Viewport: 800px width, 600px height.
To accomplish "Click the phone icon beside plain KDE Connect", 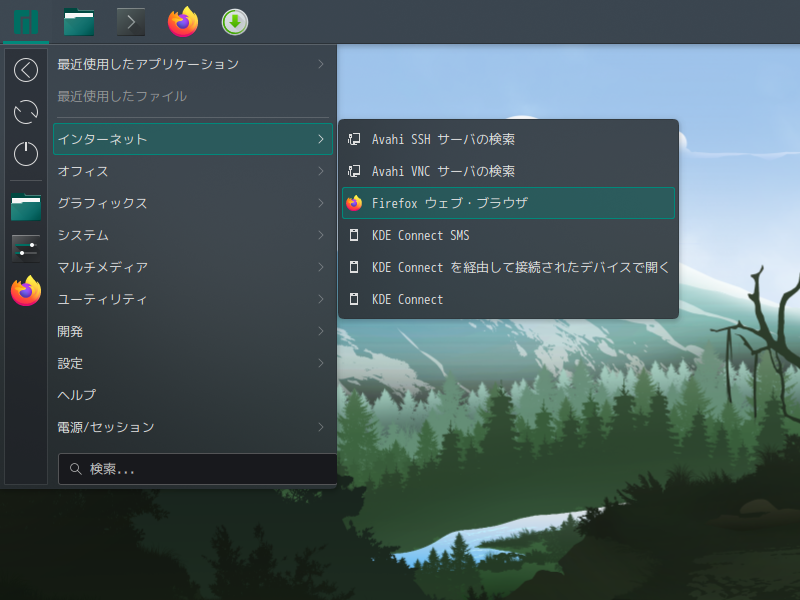I will coord(354,299).
